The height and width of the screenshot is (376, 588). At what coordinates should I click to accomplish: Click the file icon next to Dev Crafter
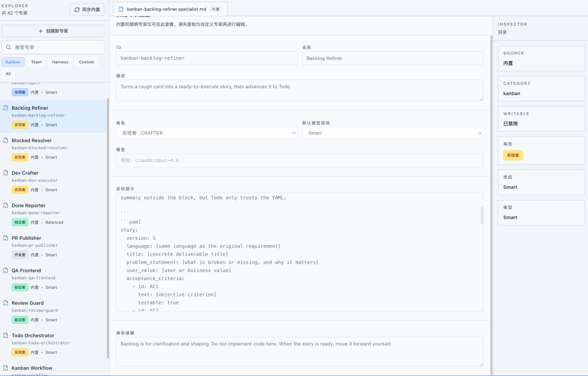[x=5, y=173]
